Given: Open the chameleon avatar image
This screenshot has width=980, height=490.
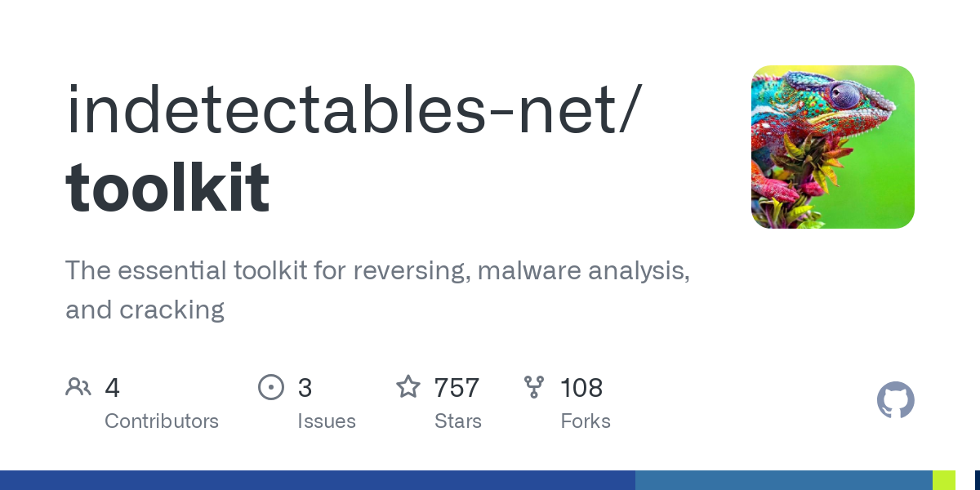Looking at the screenshot, I should coord(832,147).
